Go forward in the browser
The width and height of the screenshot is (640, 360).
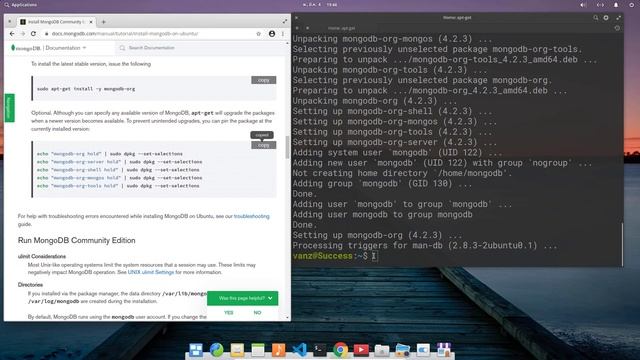(23, 34)
